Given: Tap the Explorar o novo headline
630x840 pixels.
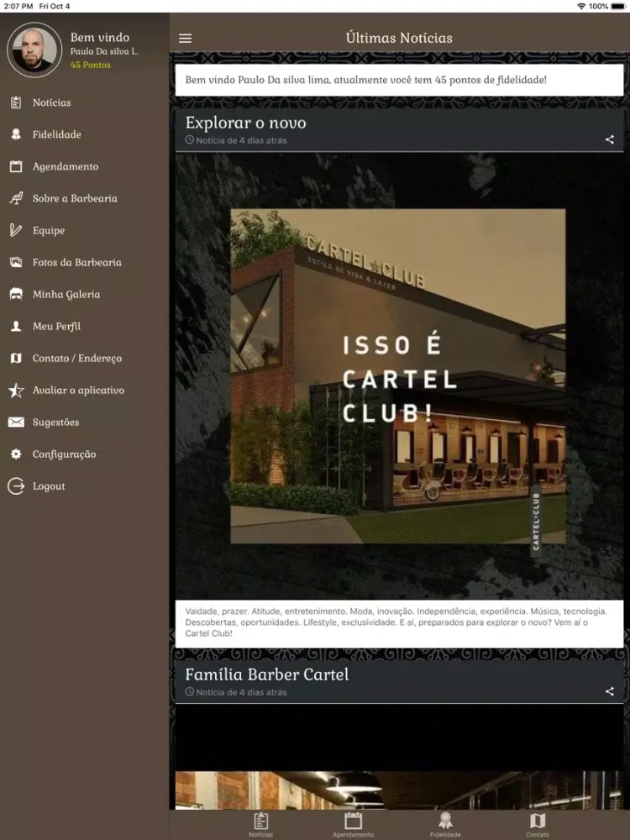Looking at the screenshot, I should click(246, 123).
